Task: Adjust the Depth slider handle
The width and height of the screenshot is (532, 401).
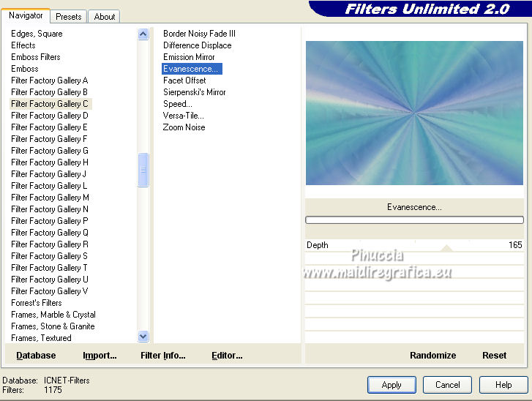Action: [447, 248]
